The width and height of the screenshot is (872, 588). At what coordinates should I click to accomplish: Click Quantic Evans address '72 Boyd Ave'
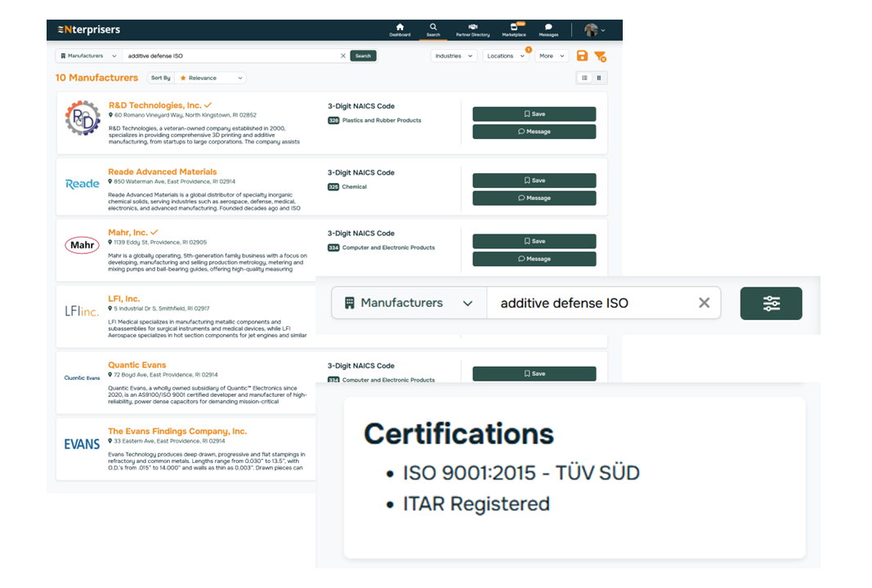pyautogui.click(x=163, y=375)
